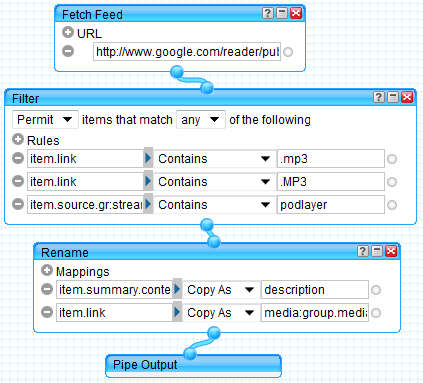This screenshot has width=423, height=383.
Task: Open Copy As dropdown for item.link mapping
Action: point(221,313)
